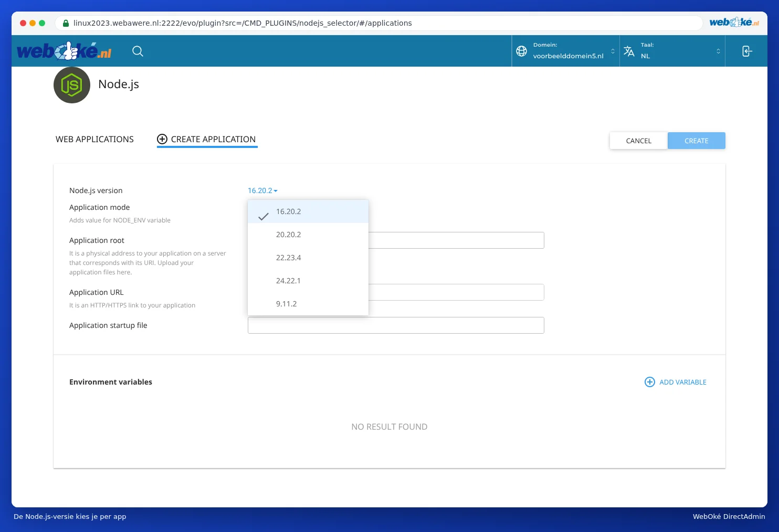Focus the Application startup file field
This screenshot has width=779, height=532.
tap(396, 325)
